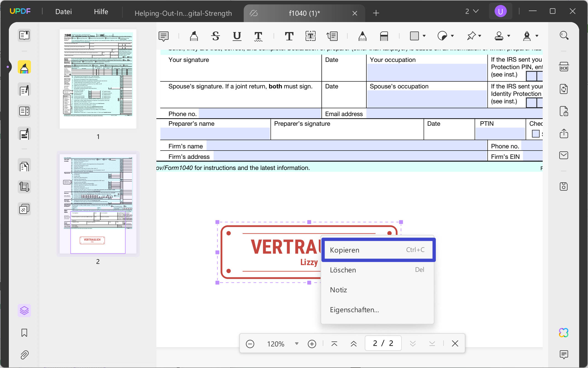Screen dimensions: 588x368
Task: Choose the highlighter marker tool
Action: (x=194, y=36)
